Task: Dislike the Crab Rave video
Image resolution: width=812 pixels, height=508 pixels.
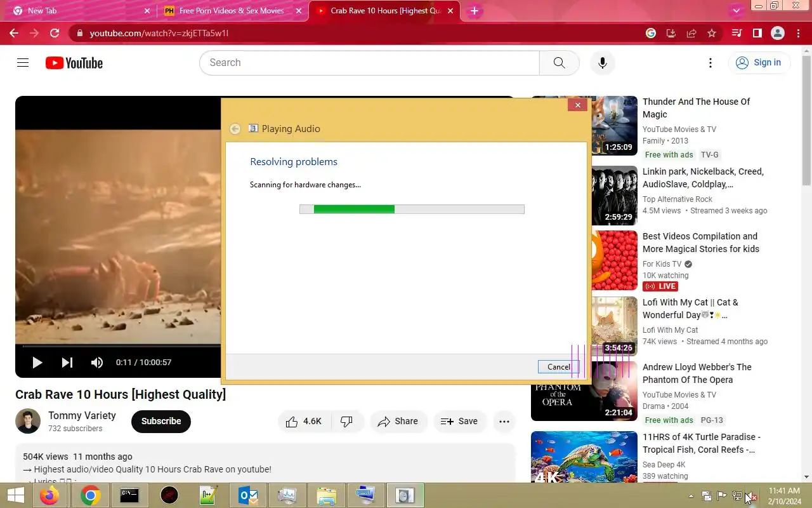Action: coord(347,421)
